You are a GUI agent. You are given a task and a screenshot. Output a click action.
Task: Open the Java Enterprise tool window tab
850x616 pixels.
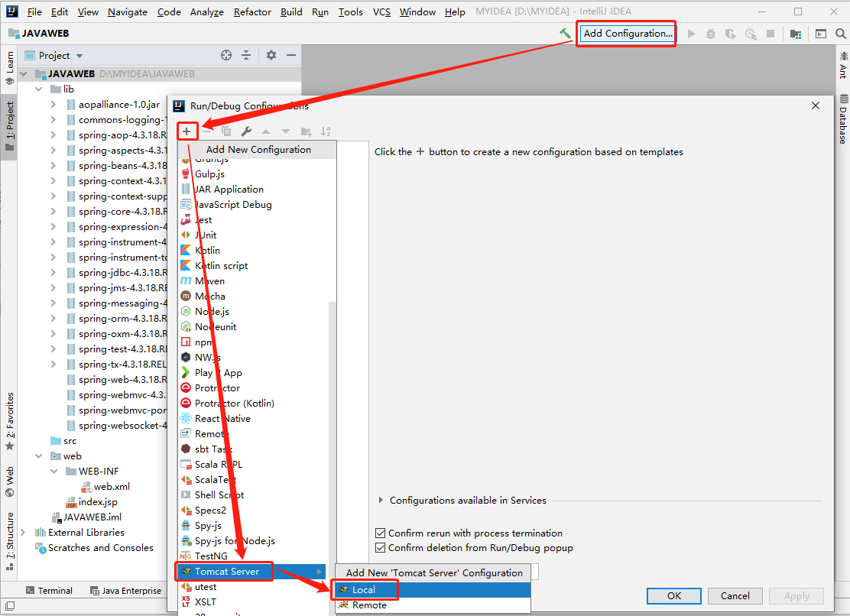[126, 591]
